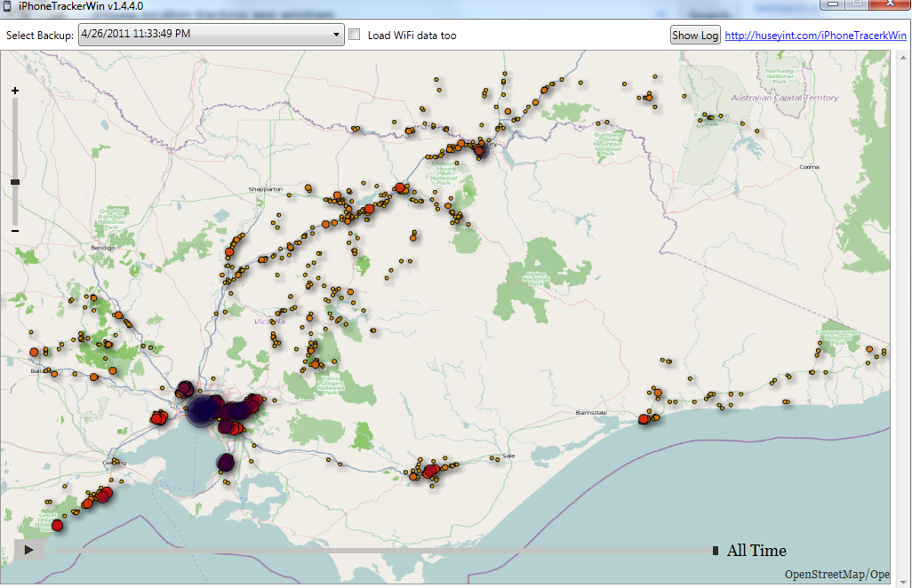The image size is (912, 588).
Task: Click the All Time label
Action: coord(756,551)
